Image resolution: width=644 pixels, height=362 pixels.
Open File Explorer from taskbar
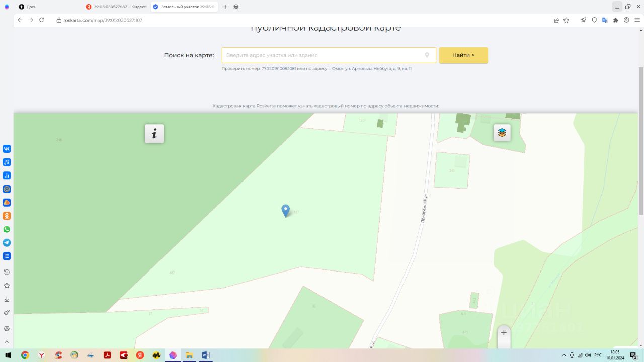[189, 355]
